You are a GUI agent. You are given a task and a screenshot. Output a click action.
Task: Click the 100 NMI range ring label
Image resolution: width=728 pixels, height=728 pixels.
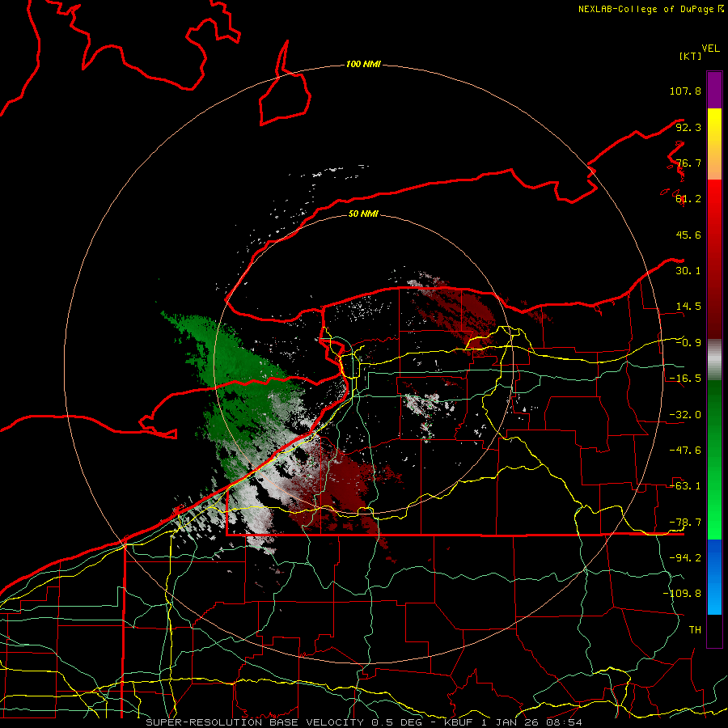tap(363, 64)
